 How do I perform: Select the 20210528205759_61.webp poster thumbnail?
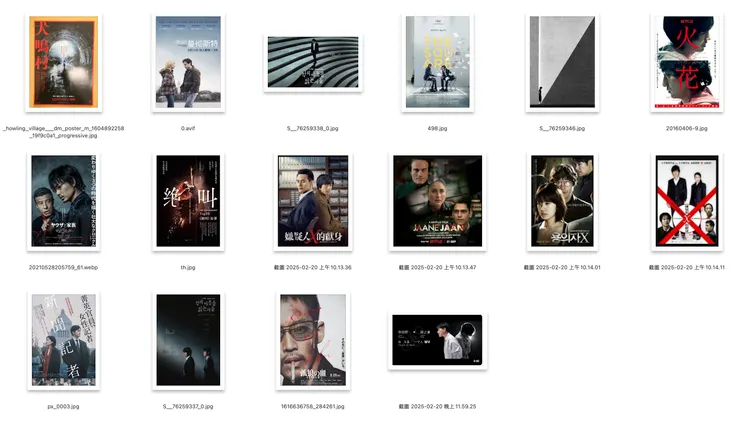pyautogui.click(x=64, y=201)
